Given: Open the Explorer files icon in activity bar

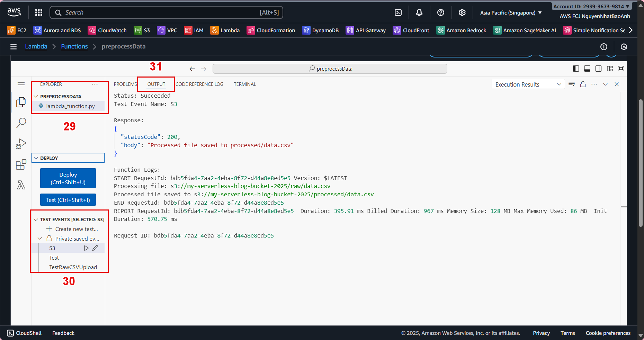Looking at the screenshot, I should pyautogui.click(x=21, y=102).
